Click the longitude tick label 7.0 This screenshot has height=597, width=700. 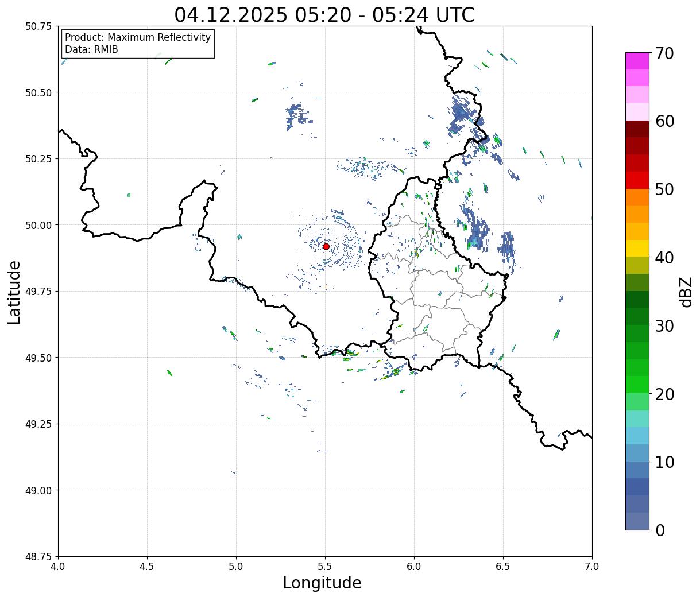pos(592,567)
